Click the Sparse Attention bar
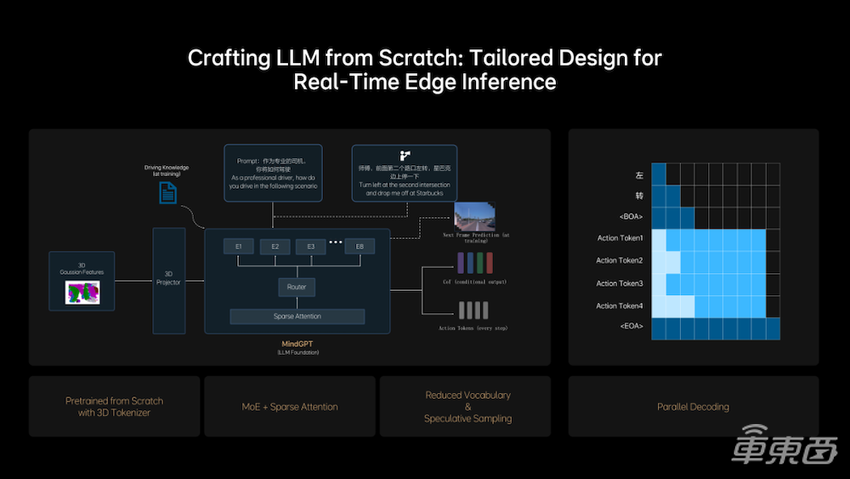This screenshot has width=850, height=479. [x=297, y=316]
